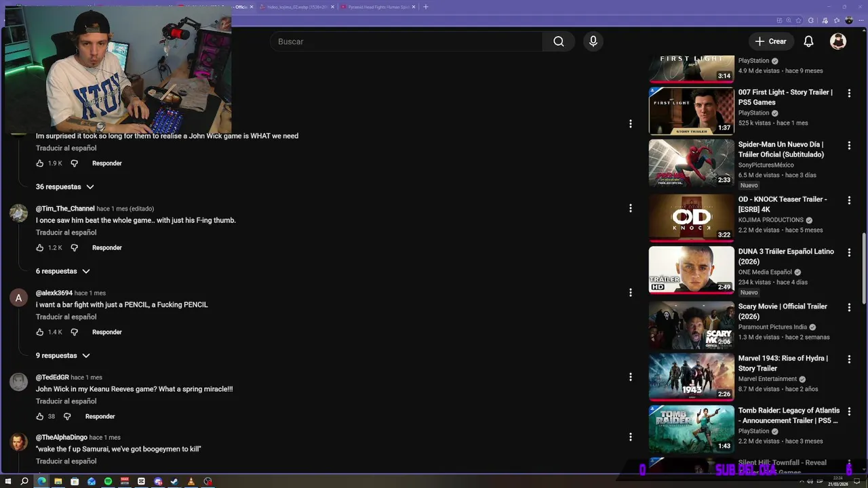Image resolution: width=868 pixels, height=488 pixels.
Task: Open @Tim_The_Channel's channel link
Action: (65, 209)
